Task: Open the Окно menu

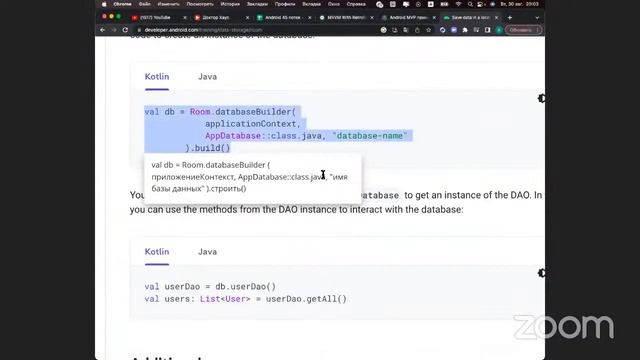Action: coord(334,4)
